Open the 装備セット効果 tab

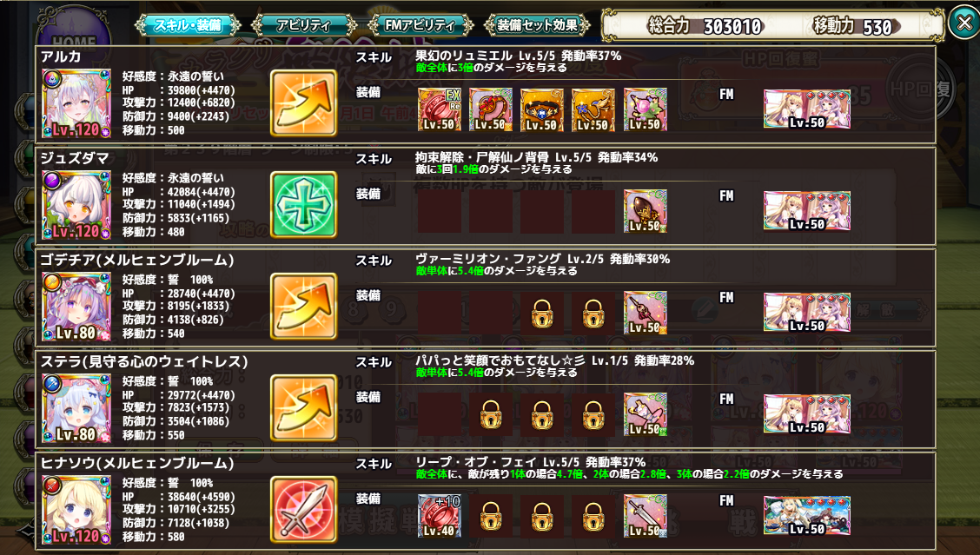pyautogui.click(x=537, y=25)
